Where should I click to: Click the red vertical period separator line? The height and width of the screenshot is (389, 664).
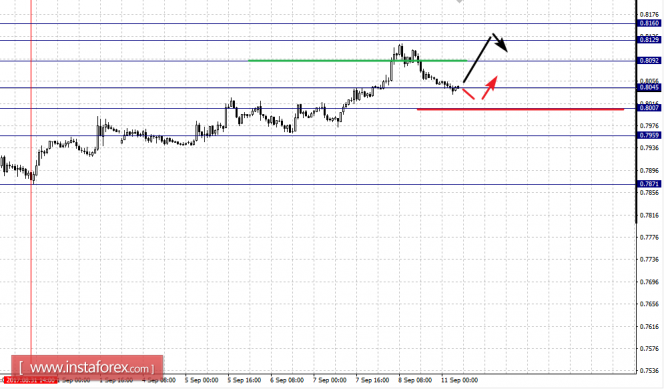click(x=31, y=186)
